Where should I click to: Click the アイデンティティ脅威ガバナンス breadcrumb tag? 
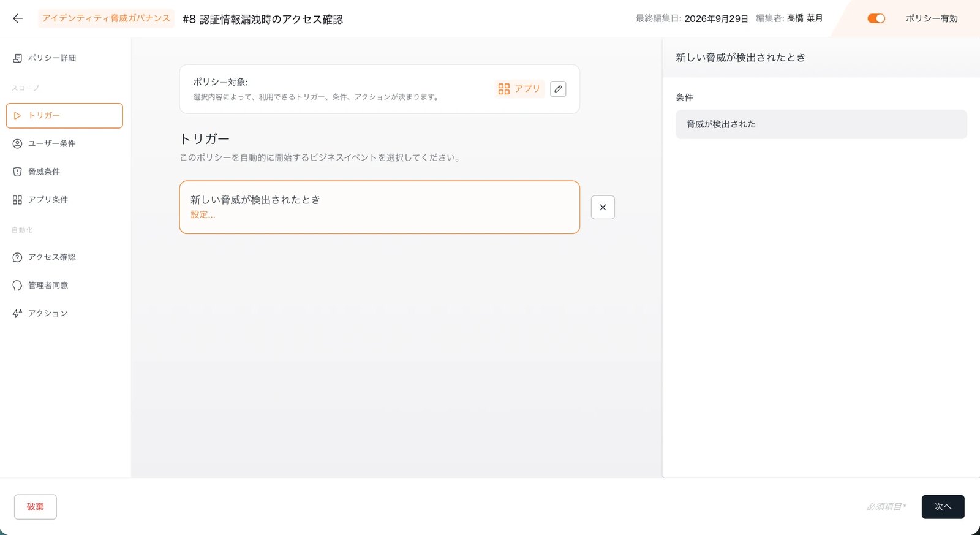click(x=106, y=18)
